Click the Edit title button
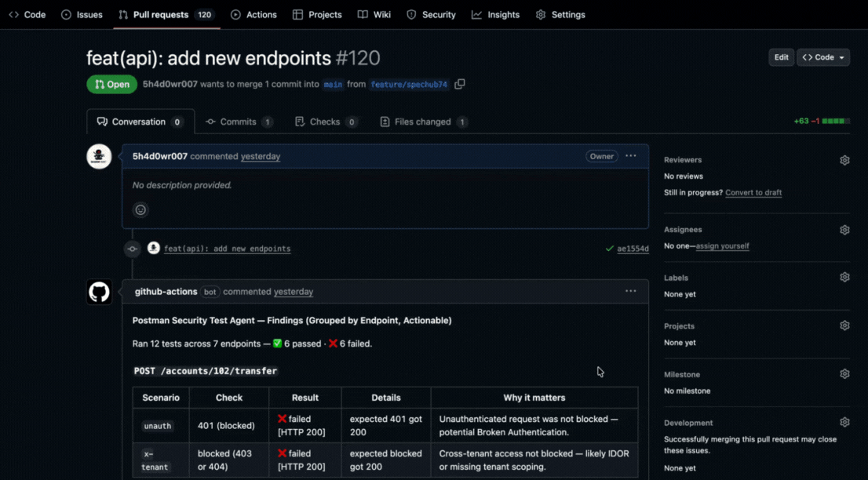This screenshot has width=868, height=480. click(x=781, y=57)
